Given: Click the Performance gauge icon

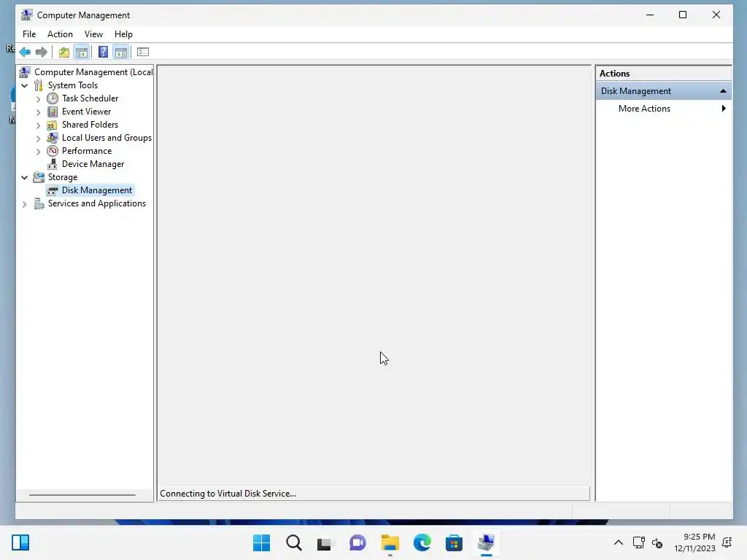Looking at the screenshot, I should (53, 151).
